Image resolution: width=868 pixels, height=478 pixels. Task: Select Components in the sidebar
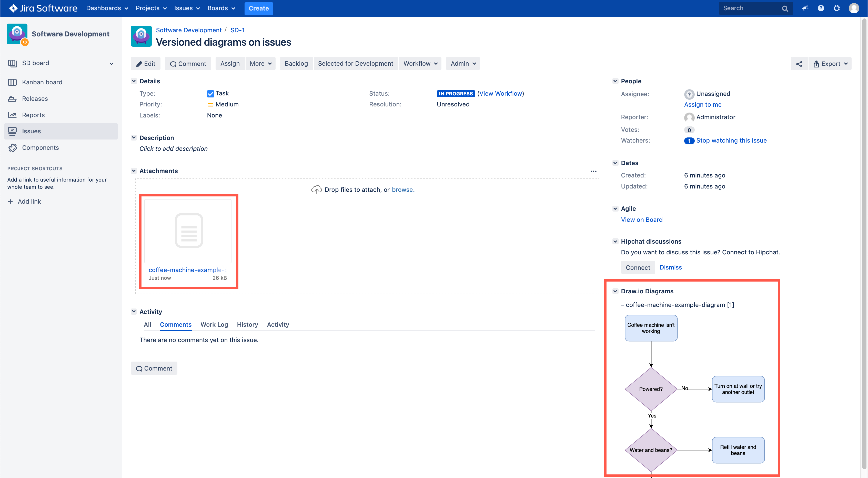40,147
